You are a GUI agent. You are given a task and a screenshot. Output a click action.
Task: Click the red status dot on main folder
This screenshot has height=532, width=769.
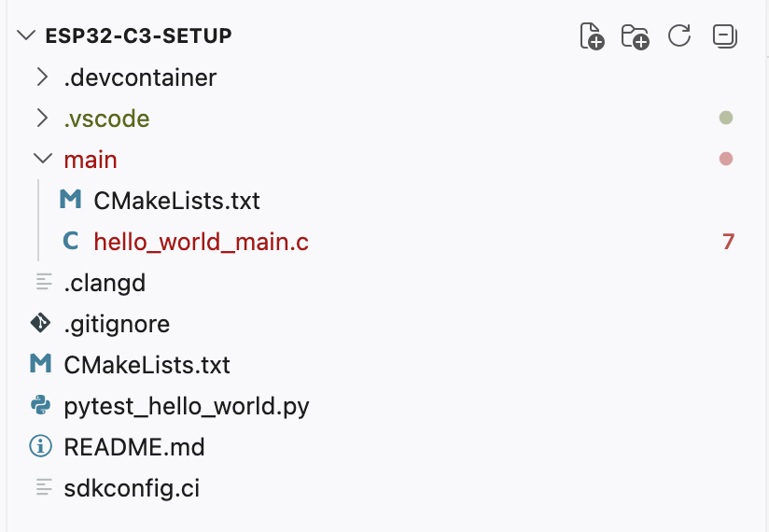click(726, 159)
